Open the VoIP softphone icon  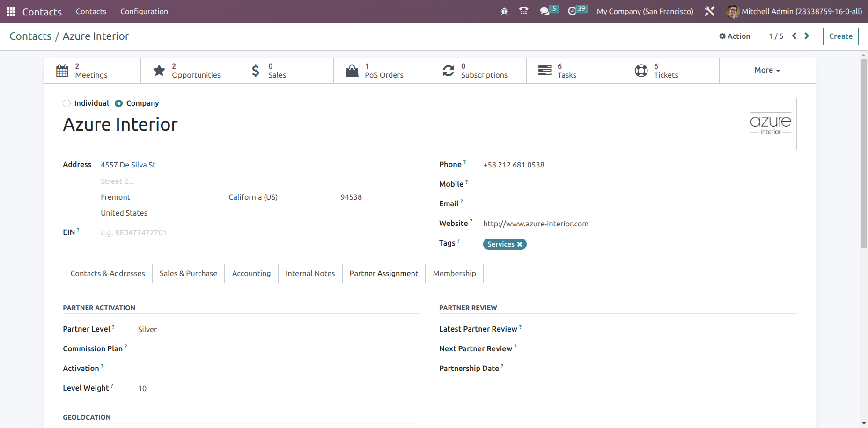(523, 11)
